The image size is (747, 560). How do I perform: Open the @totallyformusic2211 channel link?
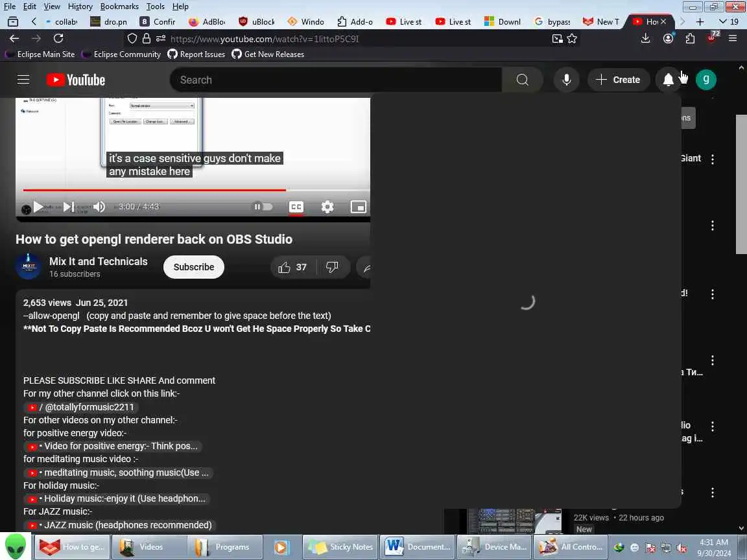[82, 407]
